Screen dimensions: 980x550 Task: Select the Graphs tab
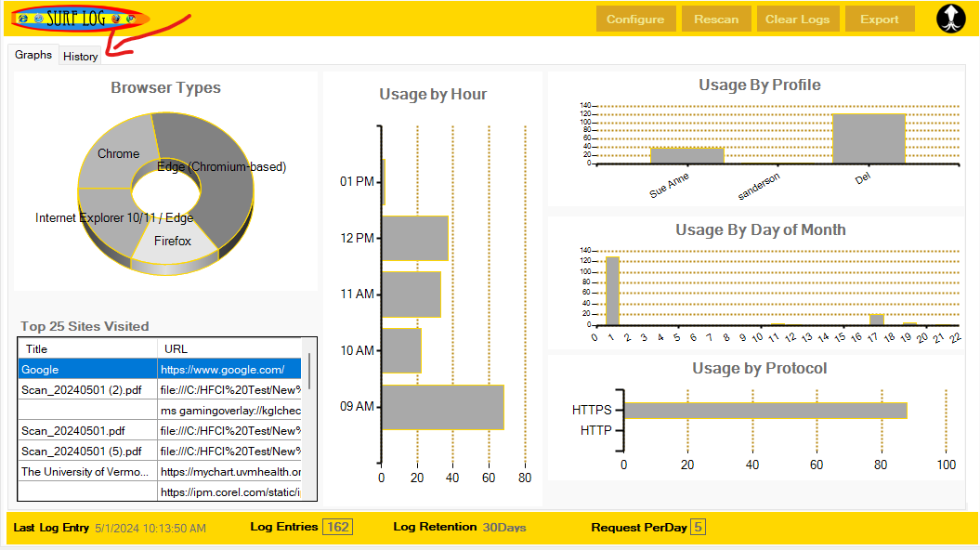pos(33,55)
